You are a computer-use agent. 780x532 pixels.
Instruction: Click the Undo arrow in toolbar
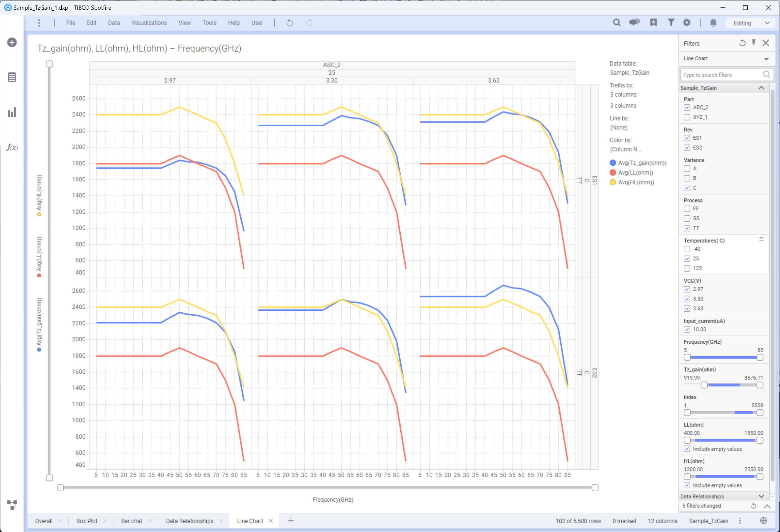pos(290,23)
